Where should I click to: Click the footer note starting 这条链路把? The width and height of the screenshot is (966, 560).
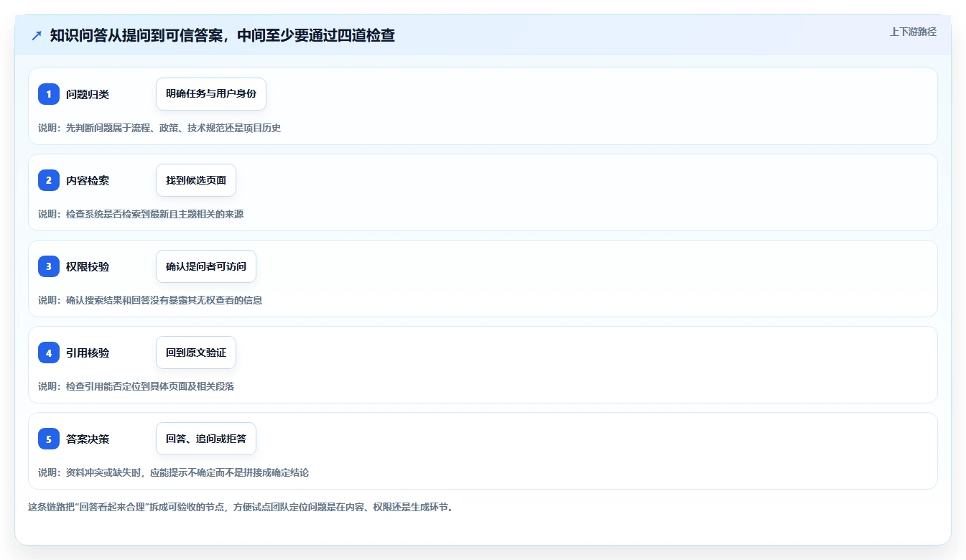[x=241, y=507]
